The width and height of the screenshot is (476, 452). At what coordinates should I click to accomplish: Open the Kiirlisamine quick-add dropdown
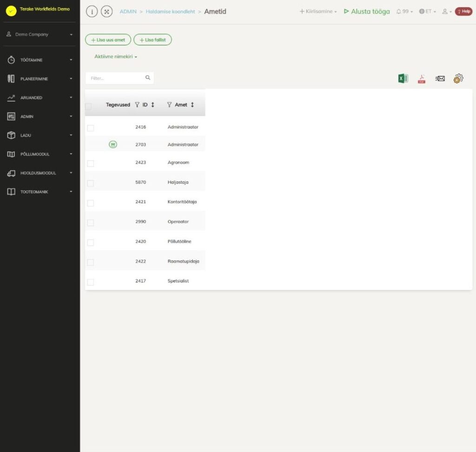[318, 12]
